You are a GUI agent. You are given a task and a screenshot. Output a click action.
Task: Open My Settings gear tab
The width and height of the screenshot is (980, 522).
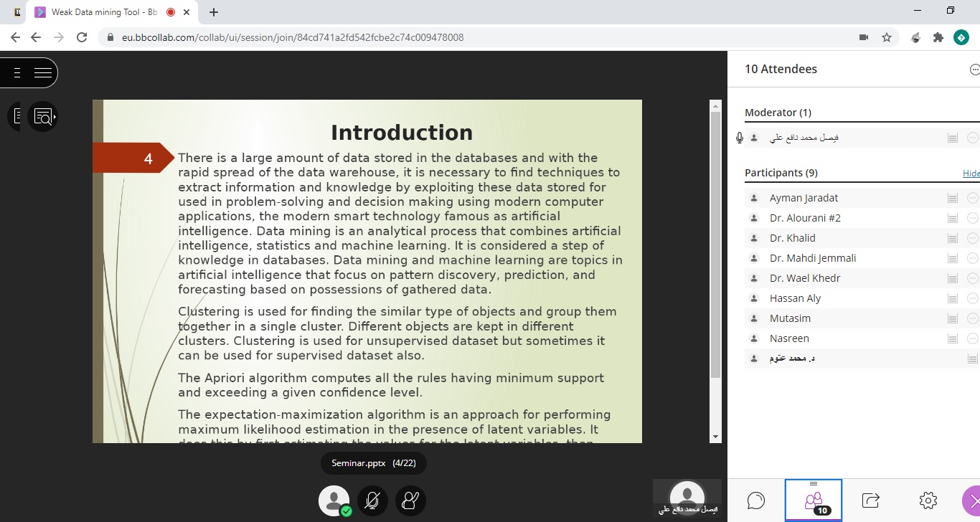(928, 500)
